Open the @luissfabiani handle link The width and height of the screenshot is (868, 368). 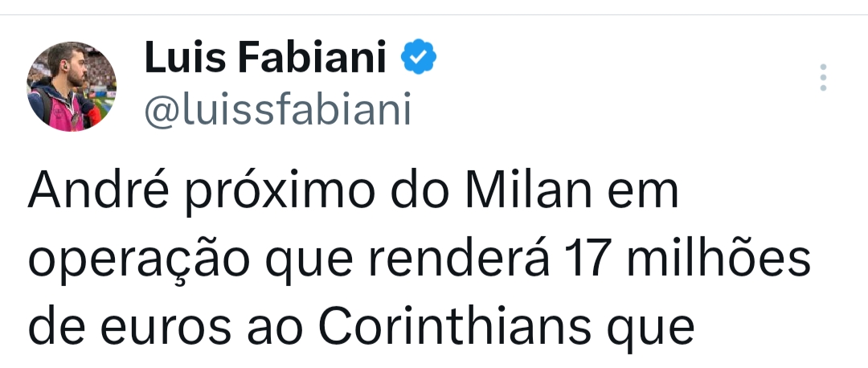tap(277, 110)
